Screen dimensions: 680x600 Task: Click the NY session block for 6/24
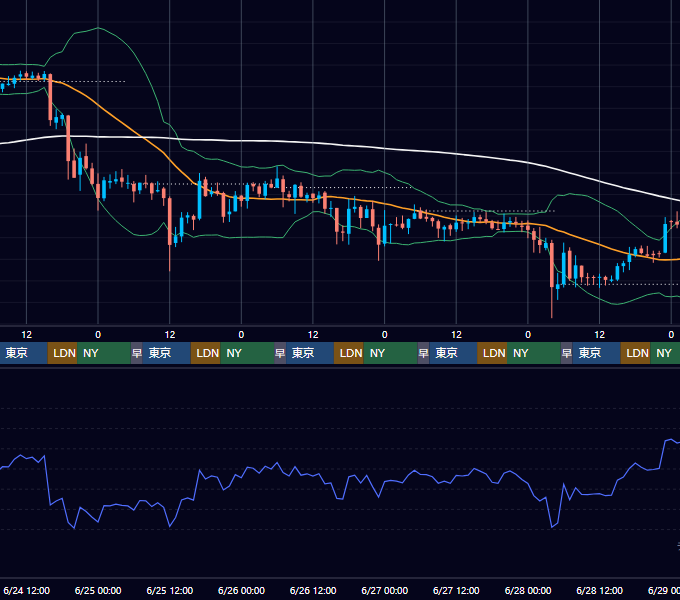pos(104,353)
